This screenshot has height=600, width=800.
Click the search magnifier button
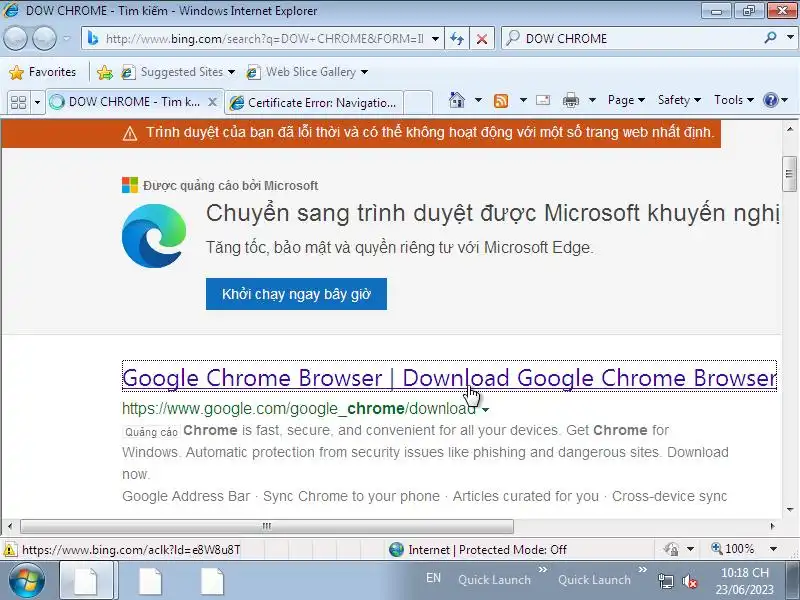click(x=770, y=38)
